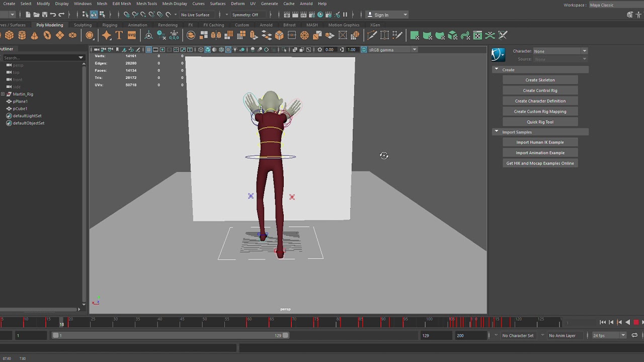Click the new scene icon
This screenshot has height=362, width=644.
click(x=28, y=15)
